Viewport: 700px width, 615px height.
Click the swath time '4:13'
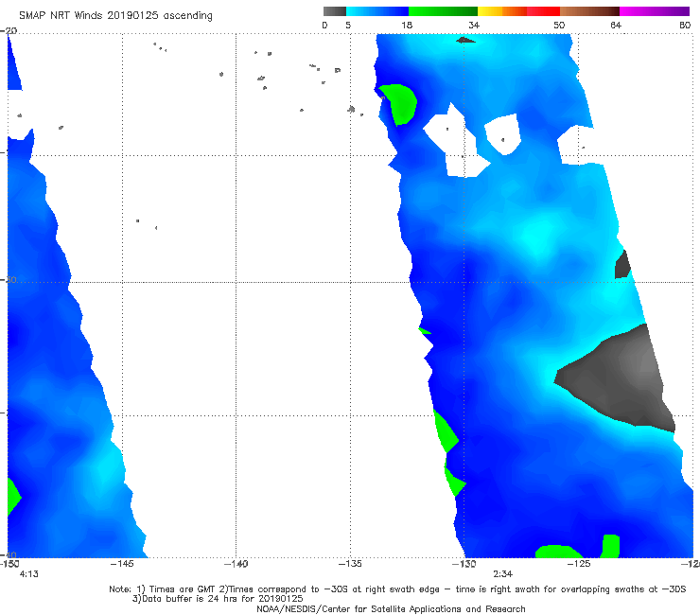29,574
